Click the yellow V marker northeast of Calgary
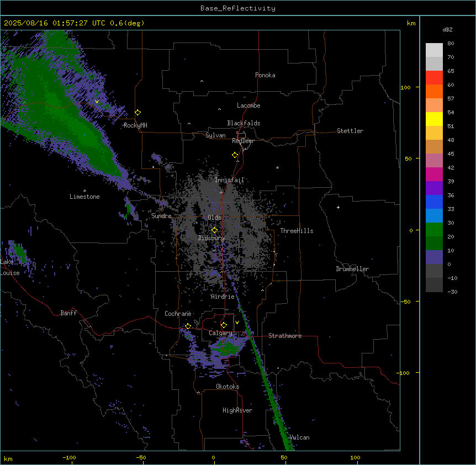This screenshot has height=465, width=476. tap(237, 323)
